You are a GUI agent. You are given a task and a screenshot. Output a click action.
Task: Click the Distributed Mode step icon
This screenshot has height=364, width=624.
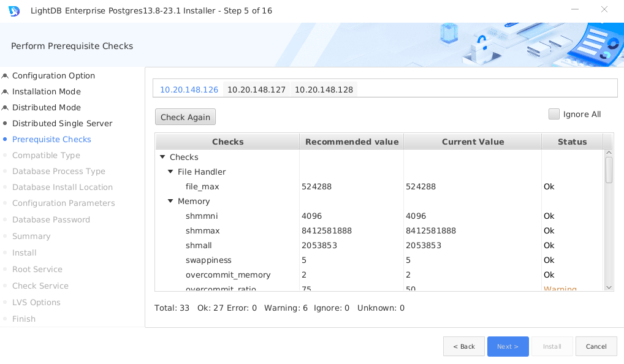pyautogui.click(x=5, y=107)
